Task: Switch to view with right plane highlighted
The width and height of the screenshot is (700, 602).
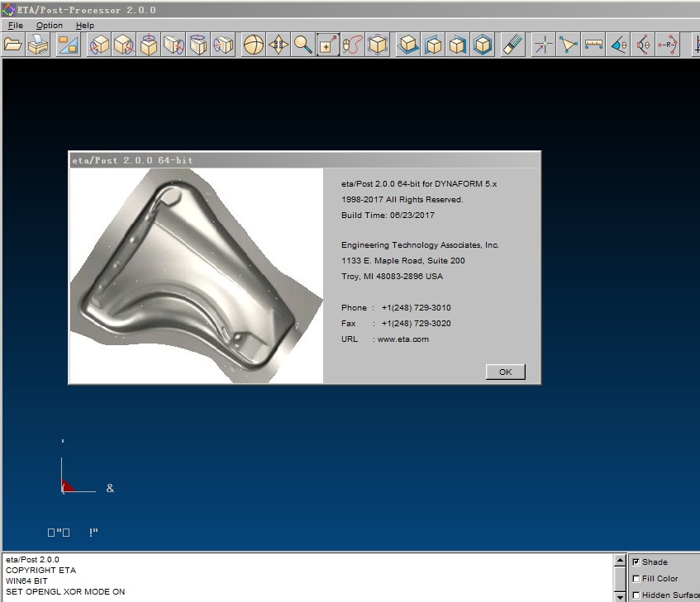Action: pyautogui.click(x=458, y=45)
